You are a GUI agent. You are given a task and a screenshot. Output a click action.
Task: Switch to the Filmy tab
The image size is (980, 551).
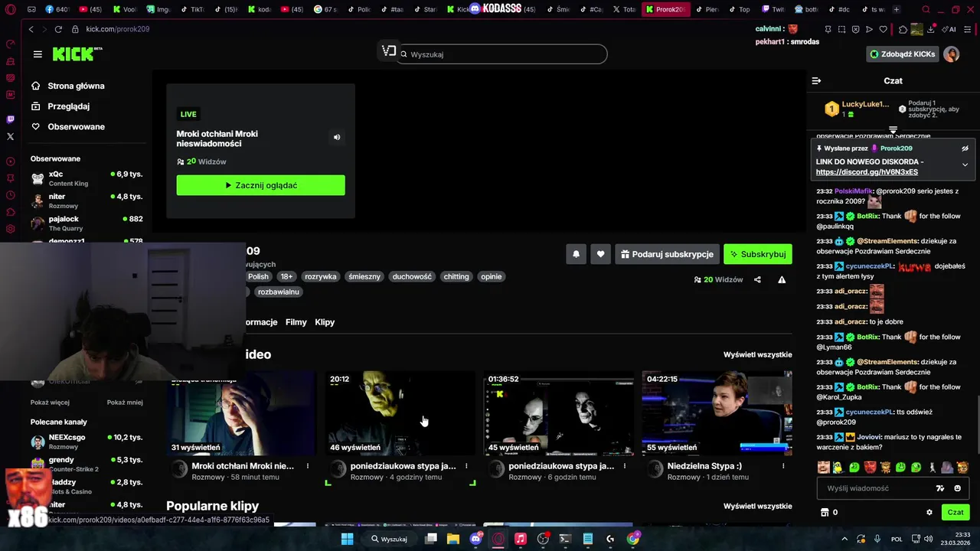(x=296, y=322)
